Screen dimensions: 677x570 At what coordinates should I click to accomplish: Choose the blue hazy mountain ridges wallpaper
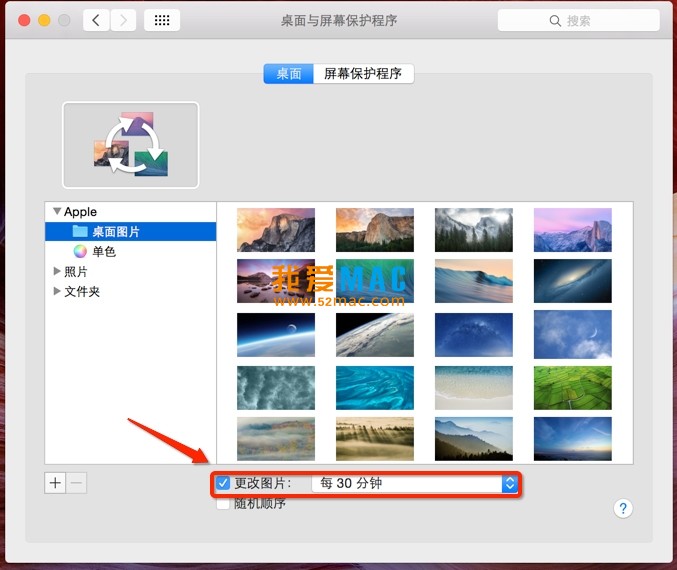tap(474, 439)
